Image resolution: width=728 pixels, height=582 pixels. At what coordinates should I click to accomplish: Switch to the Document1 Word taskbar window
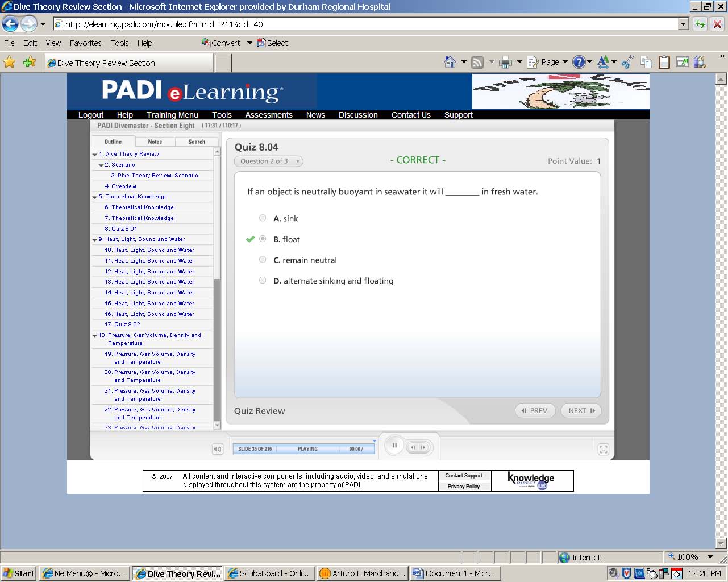click(455, 573)
